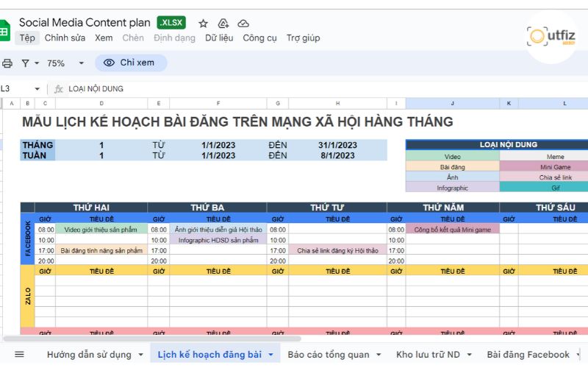
Task: Star the Social Media Content plan file
Action: pyautogui.click(x=204, y=24)
